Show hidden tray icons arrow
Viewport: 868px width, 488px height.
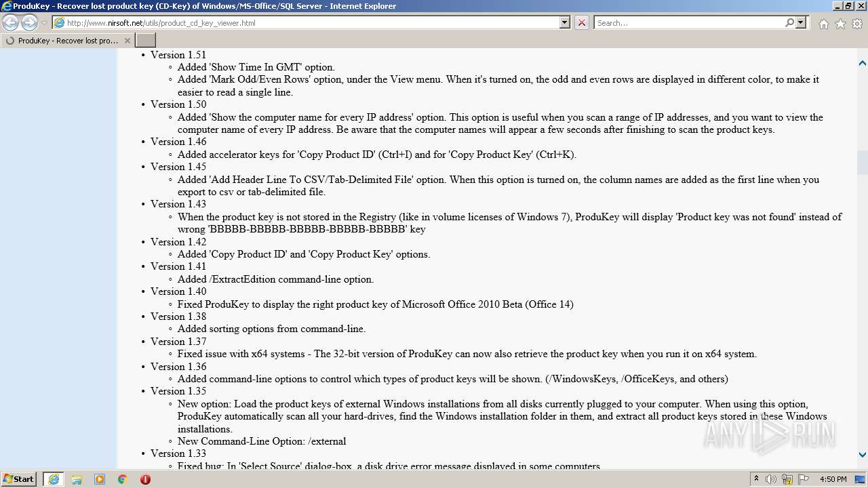click(x=756, y=479)
